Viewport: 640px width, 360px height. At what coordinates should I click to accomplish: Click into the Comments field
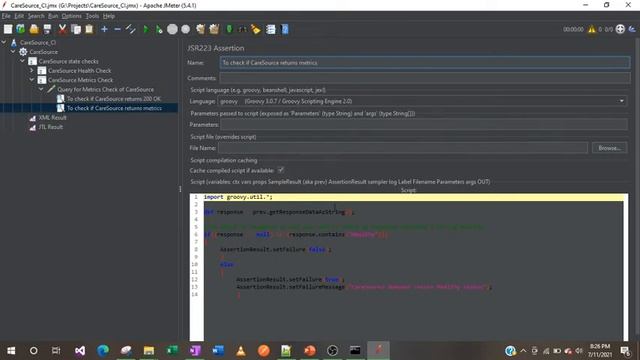[424, 78]
